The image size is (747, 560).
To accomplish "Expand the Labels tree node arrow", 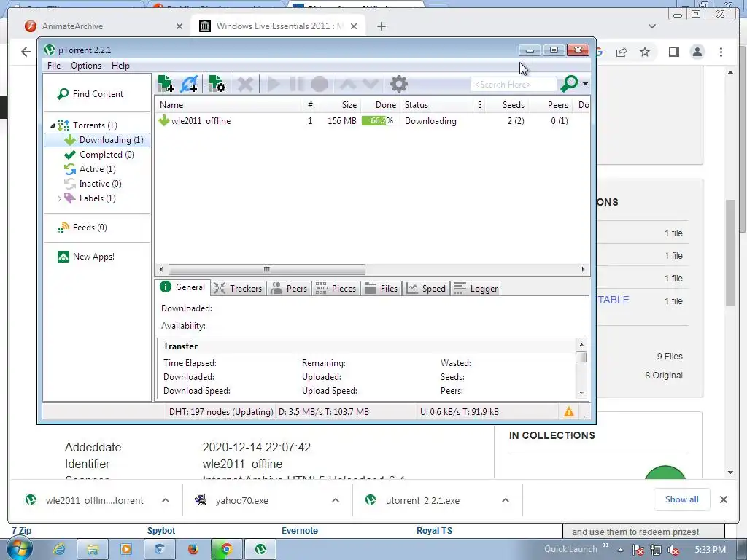I will tap(59, 198).
